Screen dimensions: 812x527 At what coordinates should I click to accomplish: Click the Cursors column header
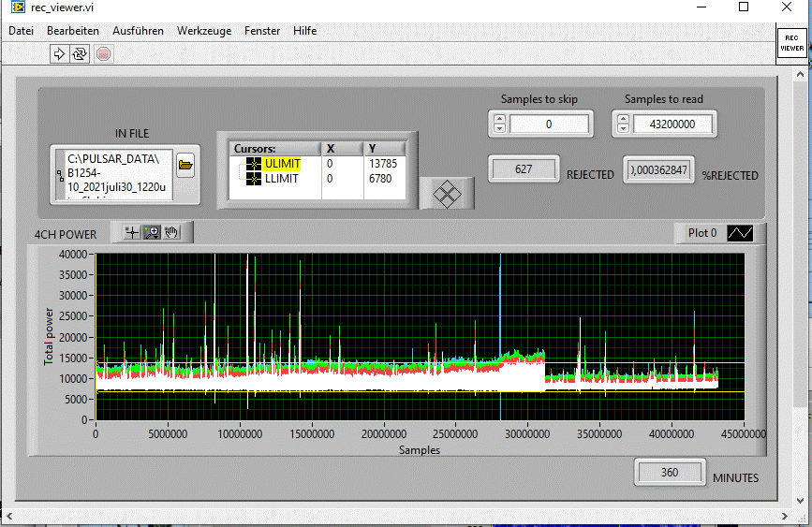coord(275,149)
